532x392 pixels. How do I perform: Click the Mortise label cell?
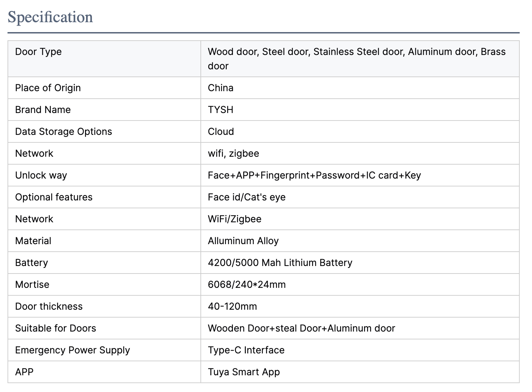pyautogui.click(x=32, y=285)
